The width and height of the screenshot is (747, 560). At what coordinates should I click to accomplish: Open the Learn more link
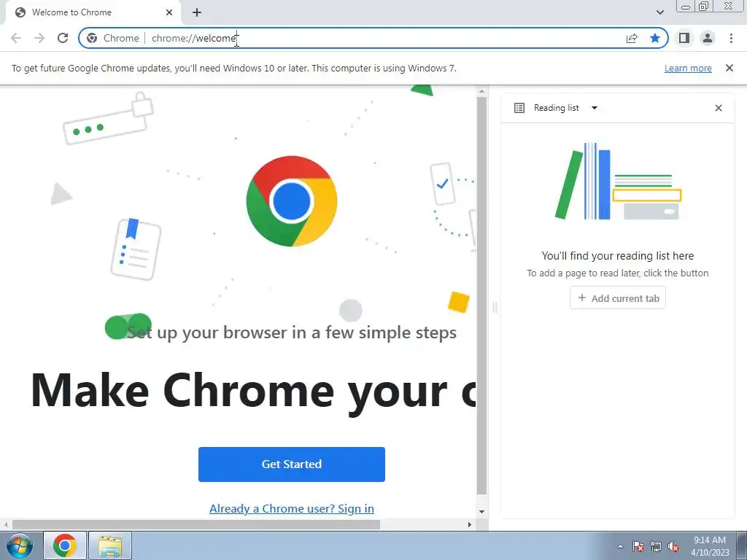point(688,68)
